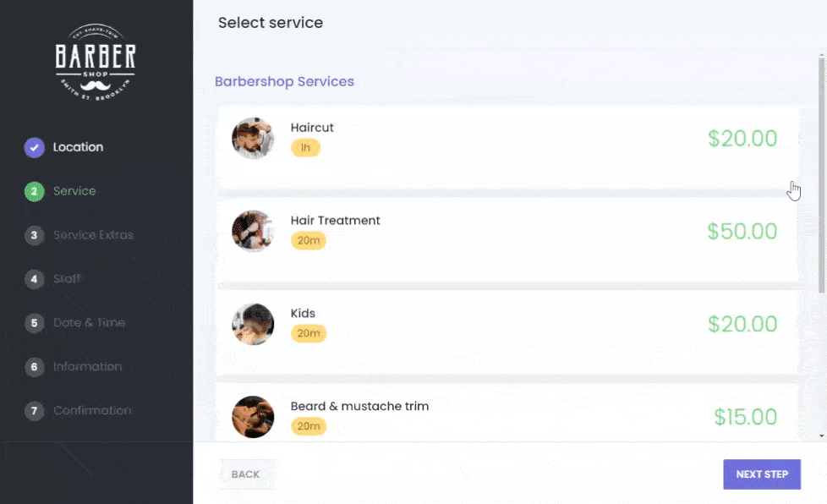This screenshot has height=504, width=827.
Task: Choose the Kids service thumbnail
Action: (253, 324)
